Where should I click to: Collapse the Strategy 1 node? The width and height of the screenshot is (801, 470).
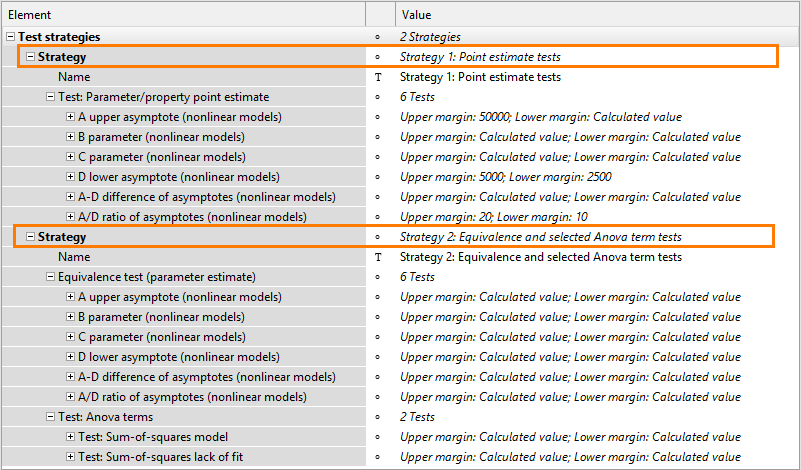pyautogui.click(x=30, y=57)
